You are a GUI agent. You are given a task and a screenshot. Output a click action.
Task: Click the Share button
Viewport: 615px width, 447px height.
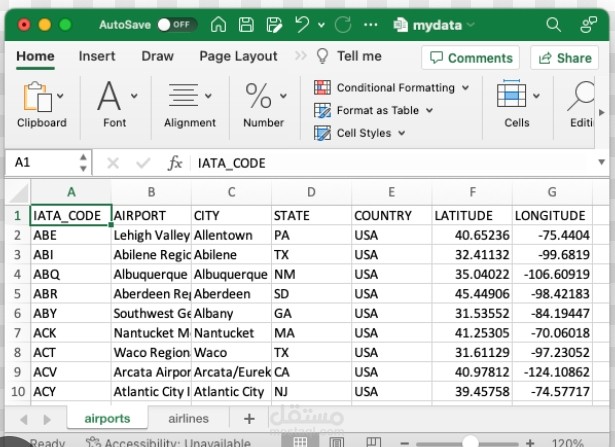(x=564, y=58)
